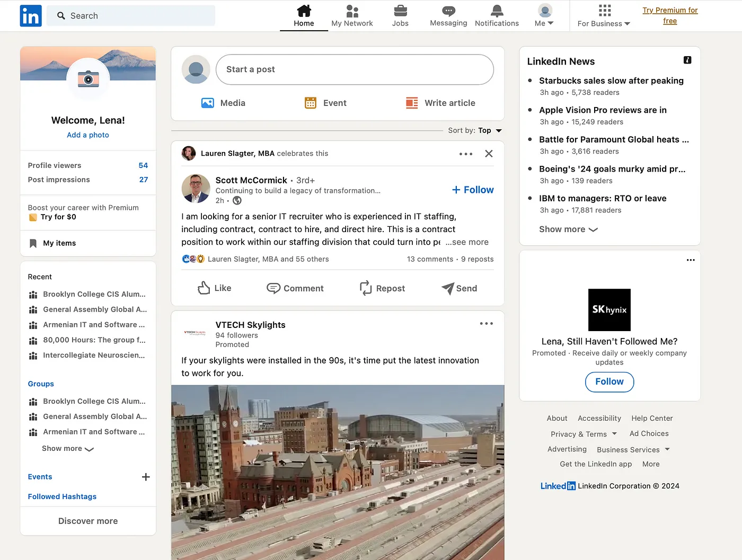Click the VTECH Skylights logo
The height and width of the screenshot is (560, 742).
pos(195,333)
